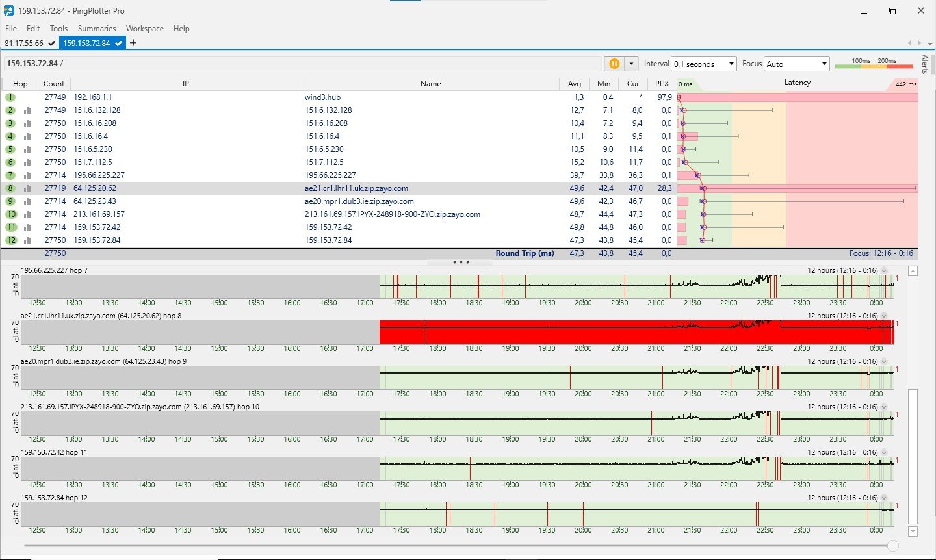The image size is (936, 560).
Task: Switch to the 81.17.55.66 tab
Action: click(25, 43)
